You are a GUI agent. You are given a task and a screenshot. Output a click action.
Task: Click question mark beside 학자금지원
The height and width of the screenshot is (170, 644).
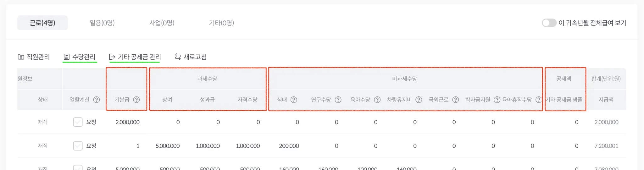coord(497,100)
